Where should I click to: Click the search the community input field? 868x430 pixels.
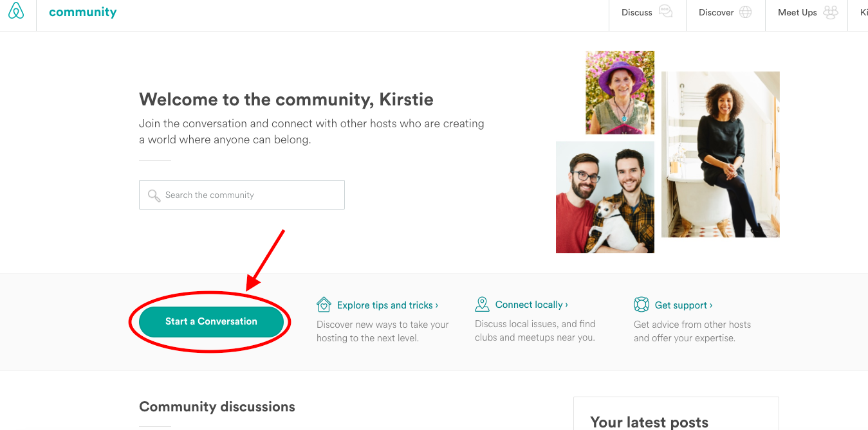[x=241, y=194]
